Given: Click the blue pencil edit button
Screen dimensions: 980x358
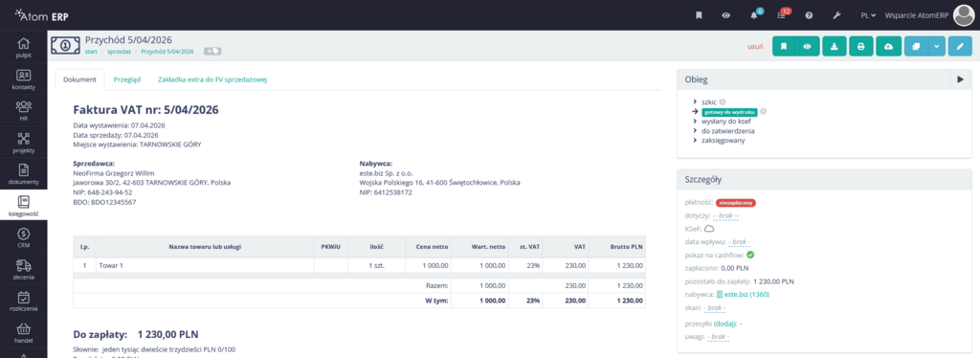Looking at the screenshot, I should 960,46.
